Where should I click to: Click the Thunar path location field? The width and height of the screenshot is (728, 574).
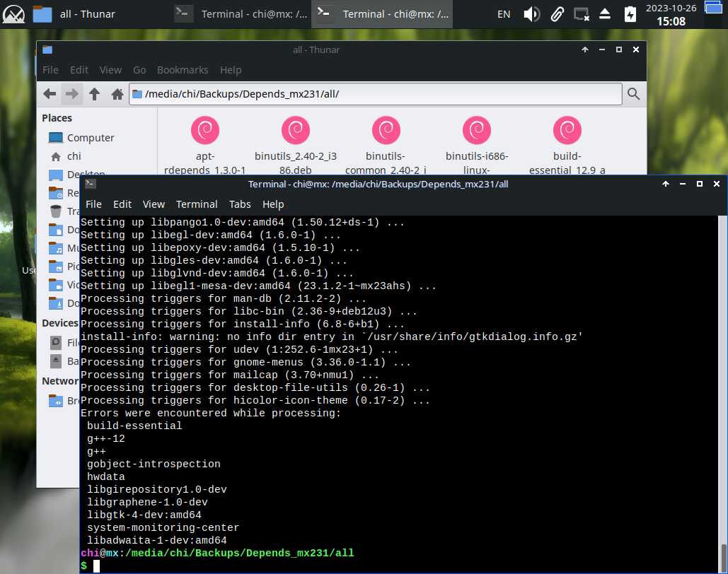coord(375,94)
